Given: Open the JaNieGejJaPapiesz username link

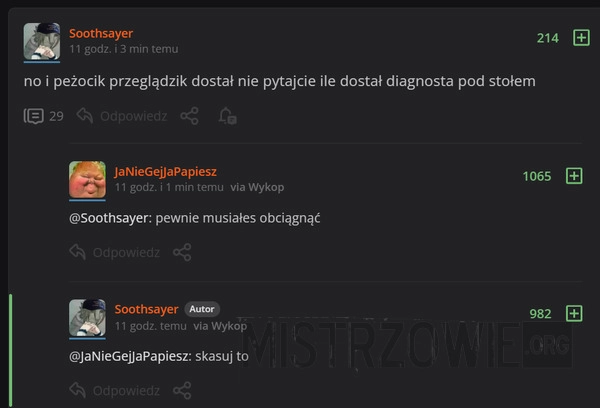Looking at the screenshot, I should coord(165,171).
